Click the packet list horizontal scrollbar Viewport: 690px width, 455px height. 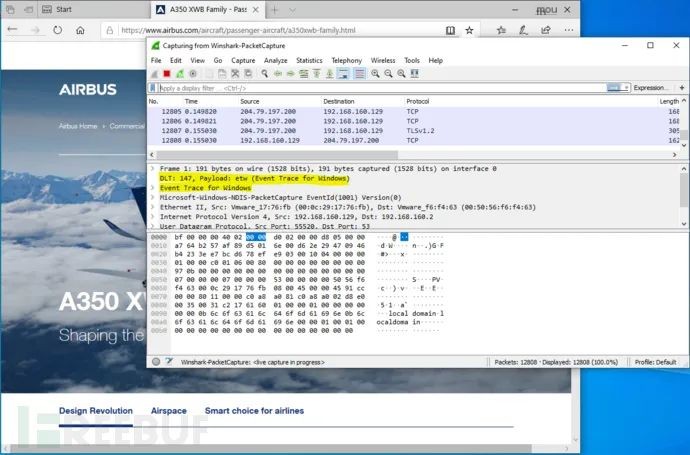tap(277, 155)
